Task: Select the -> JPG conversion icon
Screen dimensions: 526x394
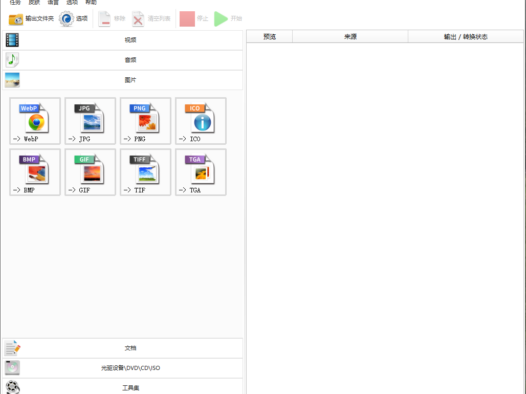Action: point(90,121)
